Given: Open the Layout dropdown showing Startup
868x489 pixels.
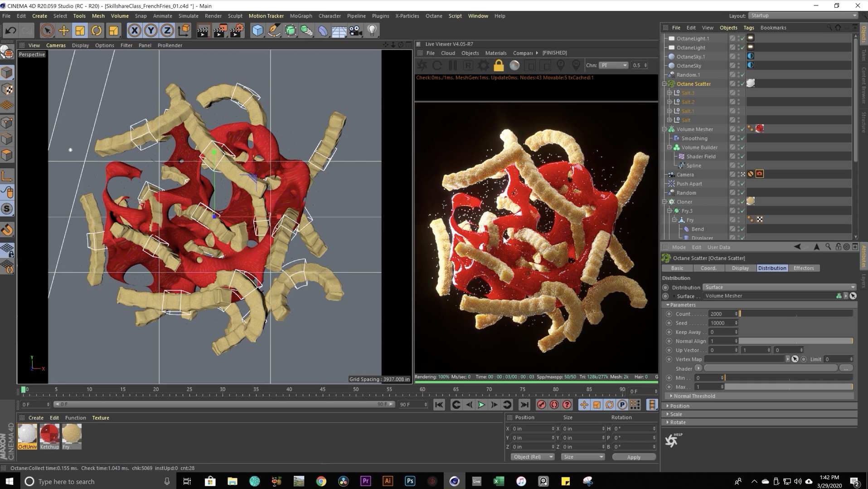Looking at the screenshot, I should tap(803, 16).
